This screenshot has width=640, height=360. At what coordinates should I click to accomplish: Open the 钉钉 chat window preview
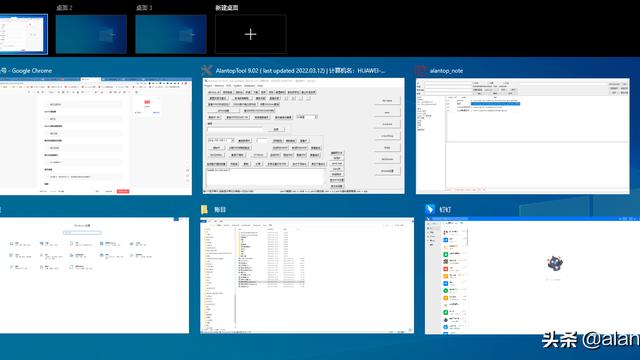(532, 276)
